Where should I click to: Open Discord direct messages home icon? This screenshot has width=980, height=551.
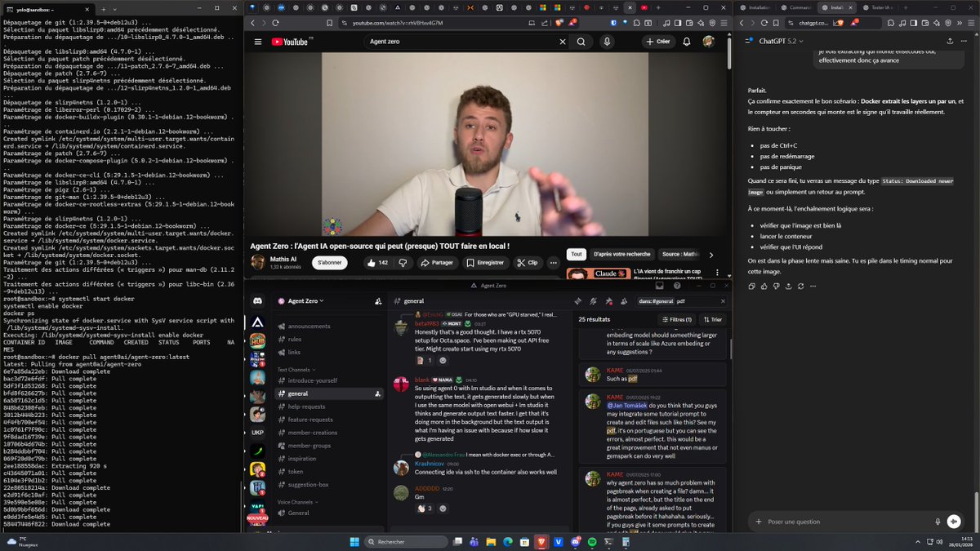click(257, 301)
